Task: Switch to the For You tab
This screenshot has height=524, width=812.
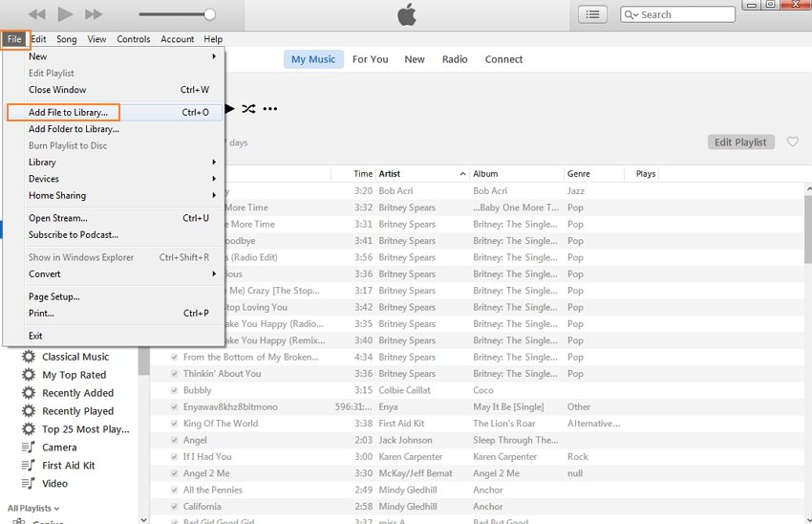Action: [x=371, y=59]
